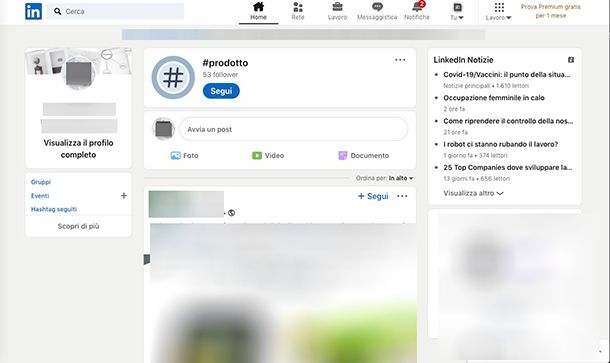Open Notifiche notifications bell
The height and width of the screenshot is (363, 610).
[417, 11]
